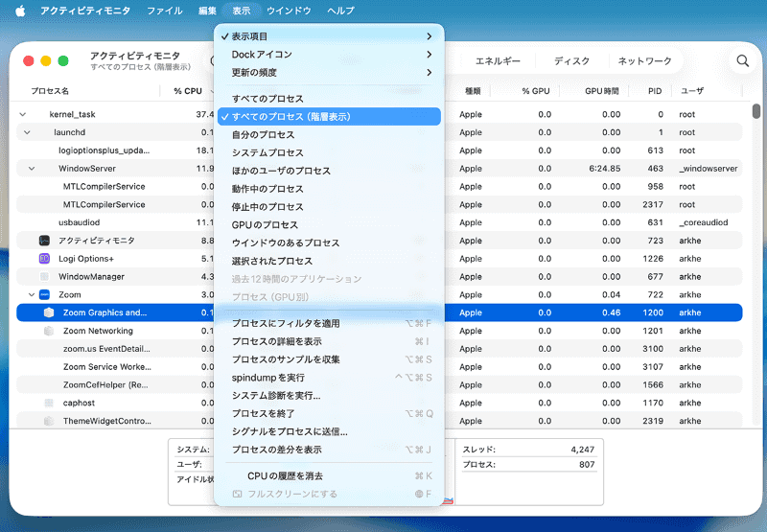Expand the 更新の頻度 submenu
Image resolution: width=767 pixels, height=532 pixels.
[x=329, y=72]
